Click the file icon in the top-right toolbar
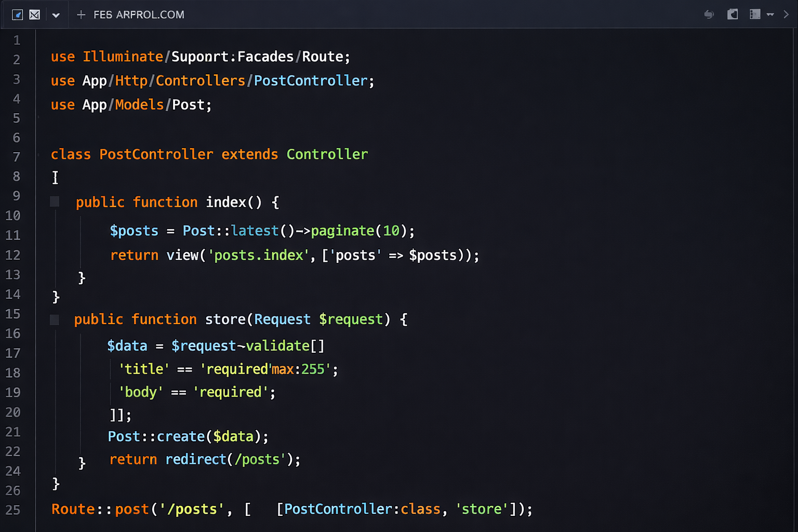The height and width of the screenshot is (532, 798). pos(733,14)
